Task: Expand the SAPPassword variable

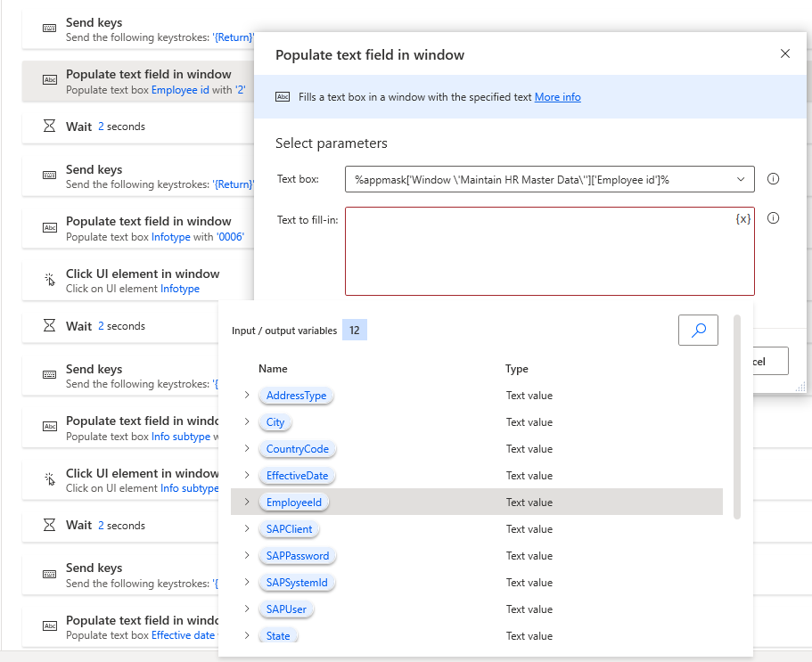Action: click(247, 555)
